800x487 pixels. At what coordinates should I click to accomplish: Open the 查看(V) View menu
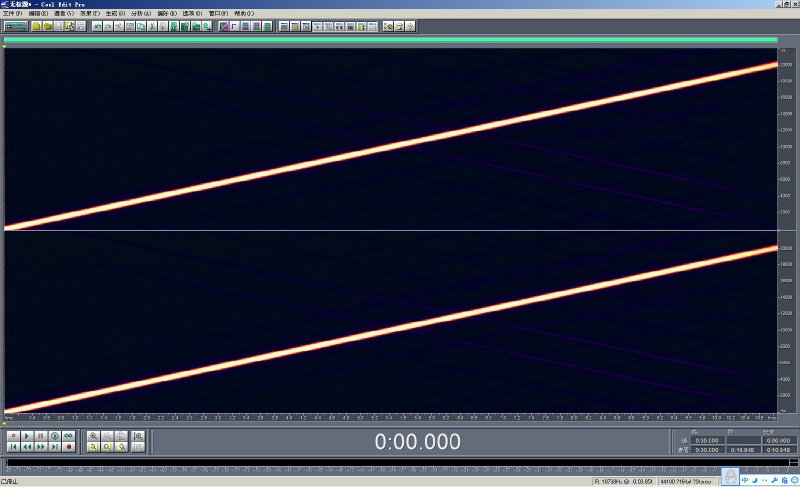[x=64, y=13]
